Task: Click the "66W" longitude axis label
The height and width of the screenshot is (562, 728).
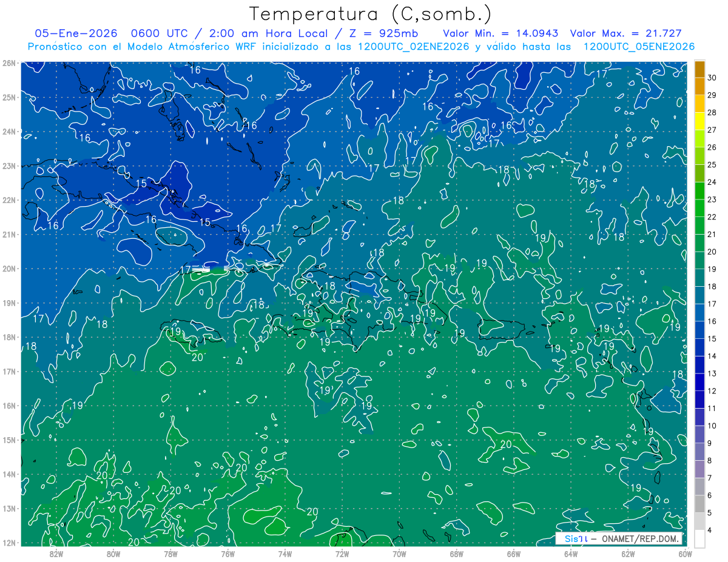Action: point(513,554)
